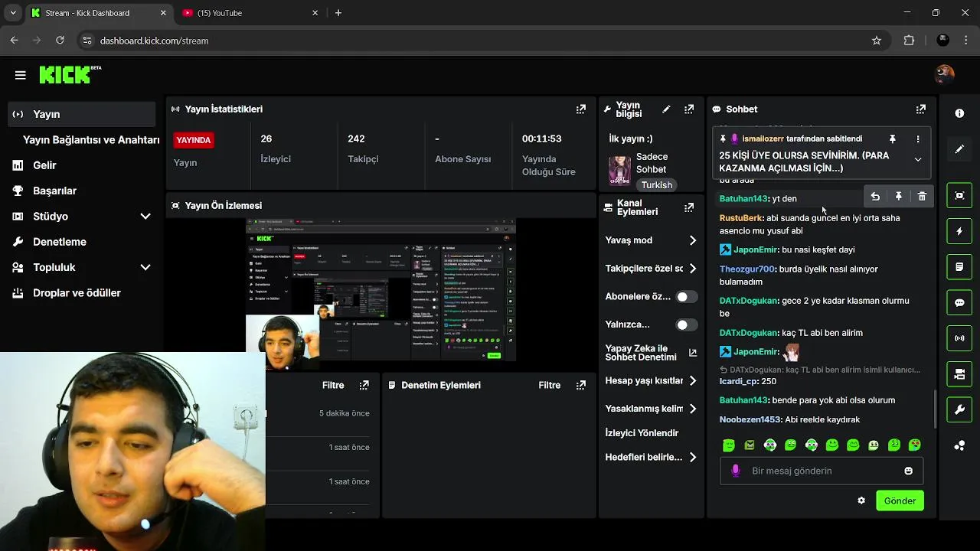Open Hesap yaşı kısıtlaması options
Screen dimensions: 980x551
[693, 380]
